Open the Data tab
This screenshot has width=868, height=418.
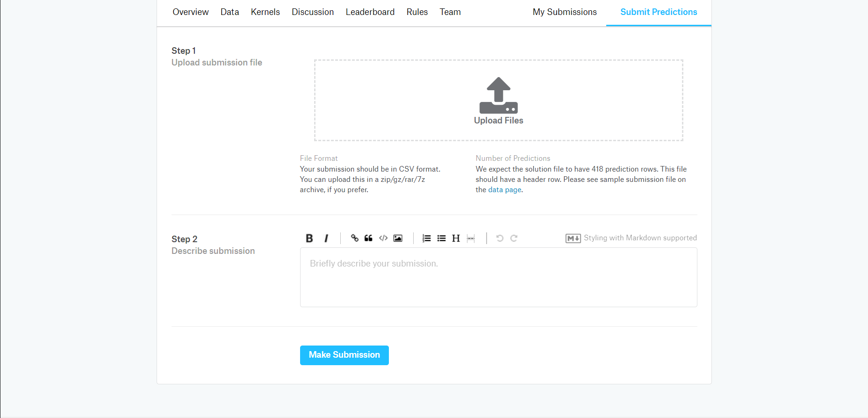[230, 12]
